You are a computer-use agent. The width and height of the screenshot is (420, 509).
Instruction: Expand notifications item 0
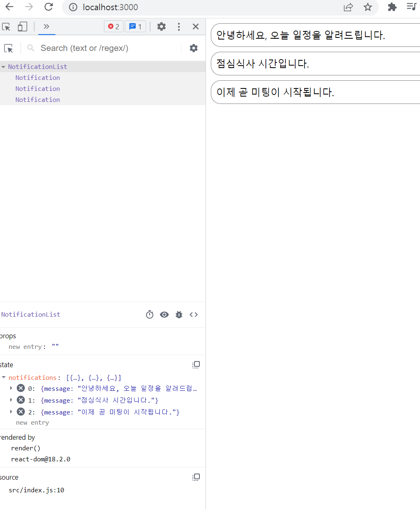coord(11,388)
